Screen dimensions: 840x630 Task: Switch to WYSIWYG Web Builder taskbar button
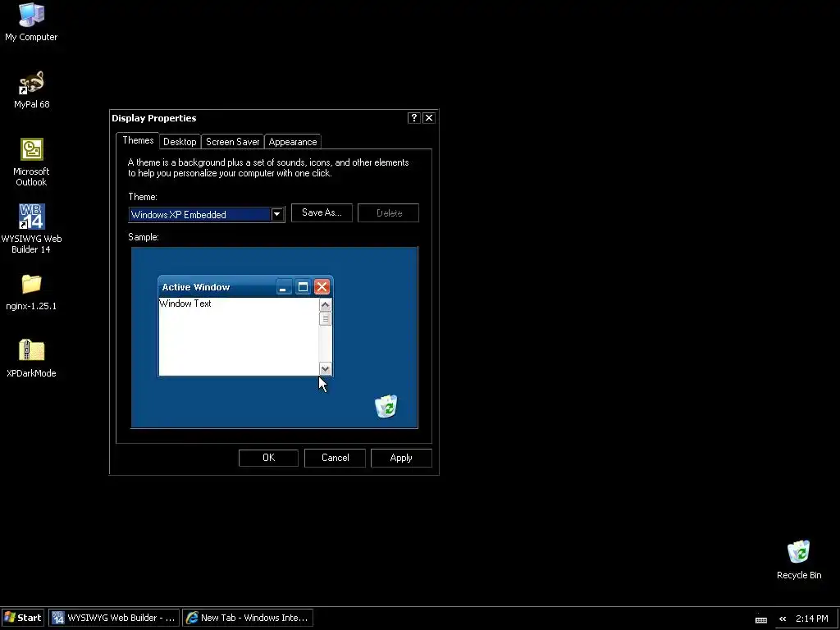(113, 618)
